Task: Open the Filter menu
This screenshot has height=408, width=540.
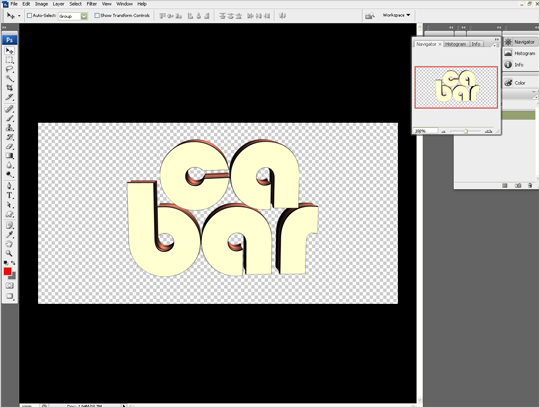Action: click(91, 4)
